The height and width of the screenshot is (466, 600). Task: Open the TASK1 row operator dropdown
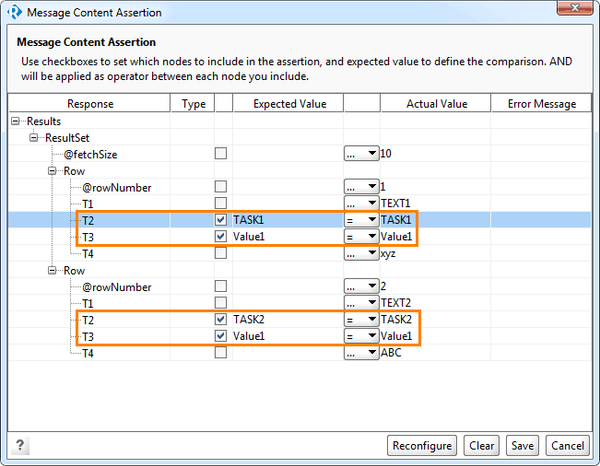[x=360, y=220]
